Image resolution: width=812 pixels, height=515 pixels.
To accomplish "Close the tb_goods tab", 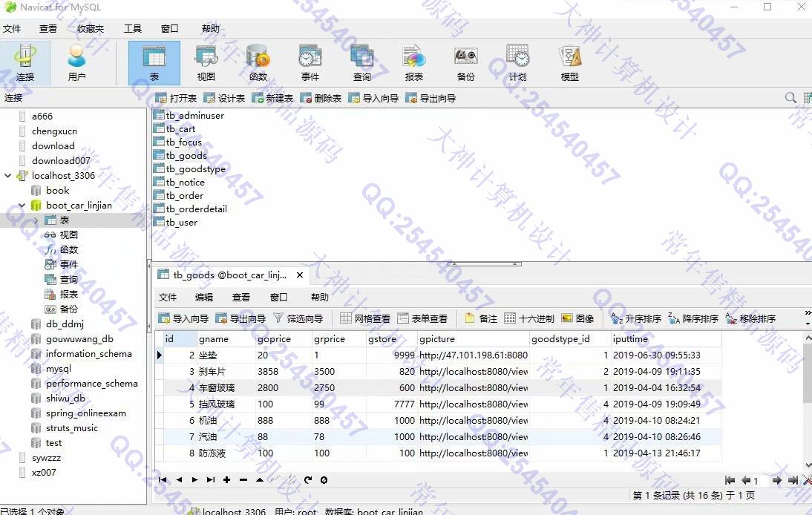I will tap(300, 275).
